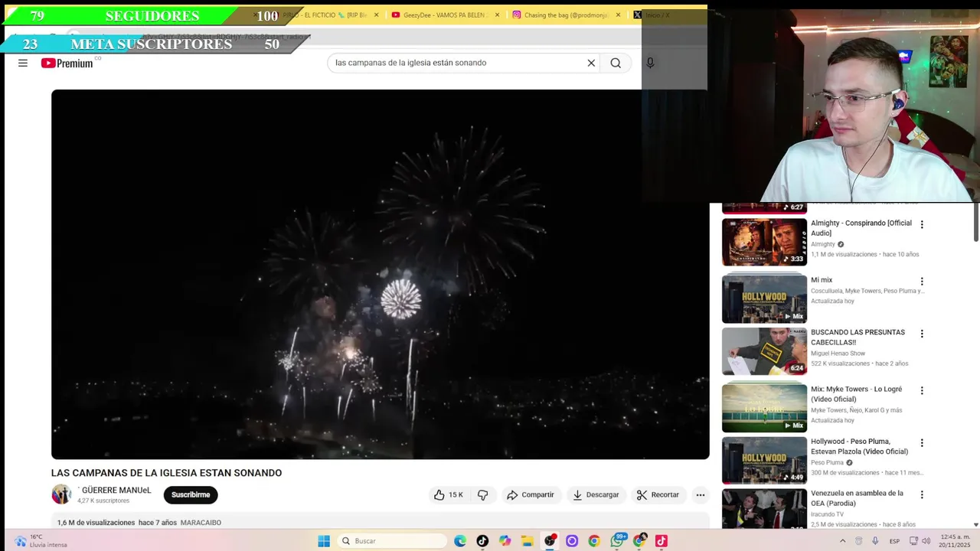The image size is (980, 551).
Task: Click the taskbar Buscar search box
Action: pyautogui.click(x=392, y=541)
